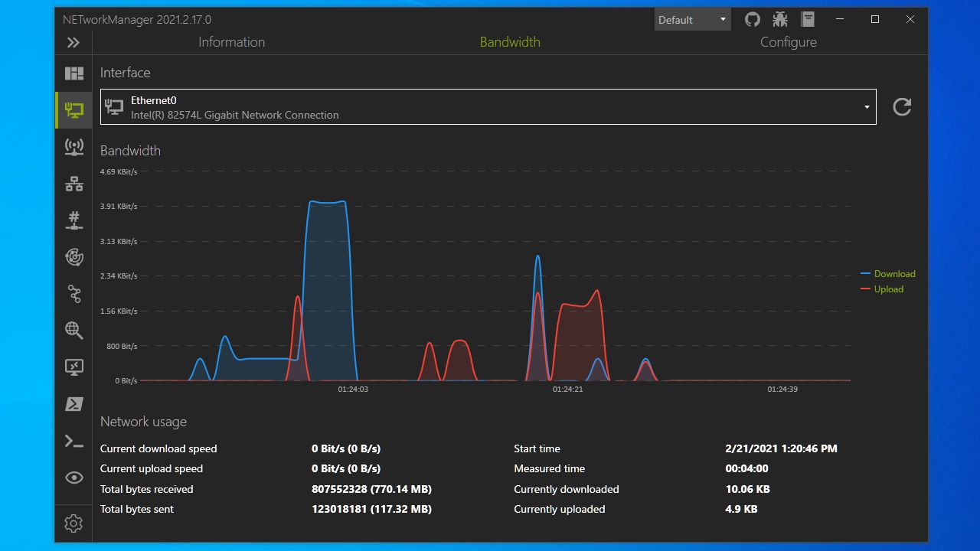Open Settings gear at sidebar bottom
The width and height of the screenshot is (980, 551).
point(73,523)
